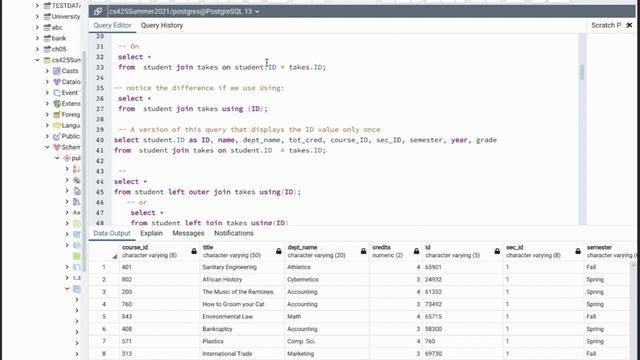This screenshot has height=360, width=640.
Task: Select the sec_id column header
Action: pos(544,251)
